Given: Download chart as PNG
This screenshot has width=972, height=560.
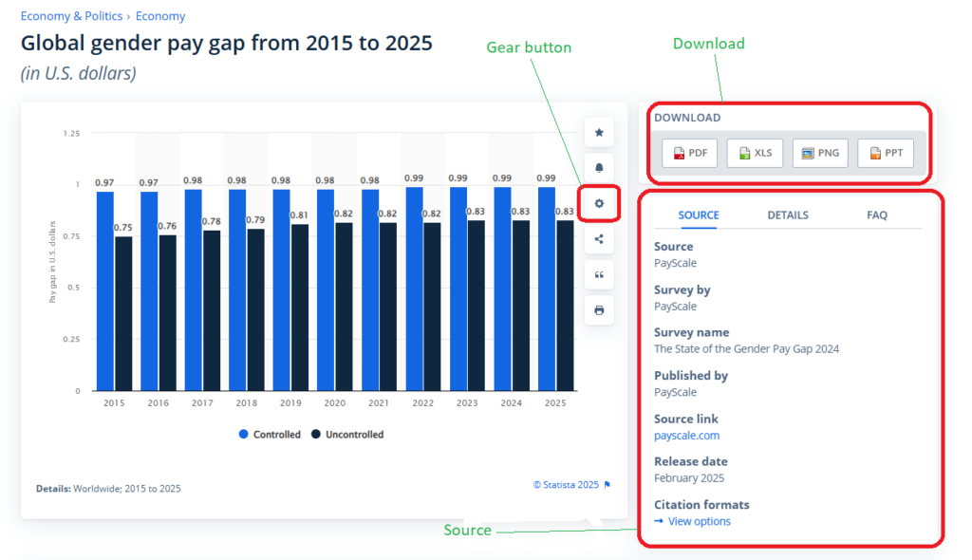Looking at the screenshot, I should pos(820,153).
